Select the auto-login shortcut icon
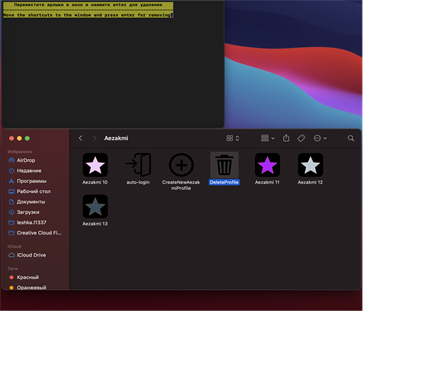Viewport: 427px width, 366px height. 138,165
